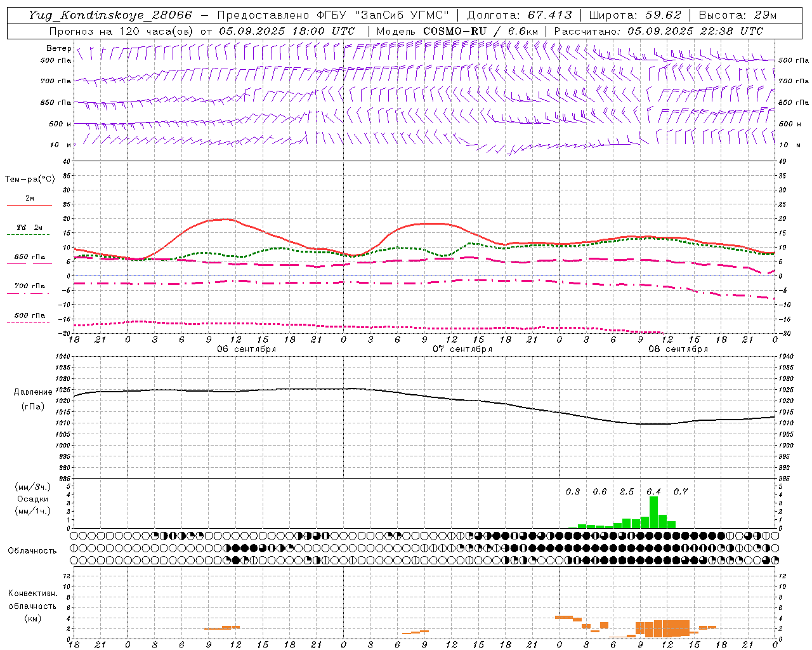Click the elevation text Высота: 29м

[738, 15]
